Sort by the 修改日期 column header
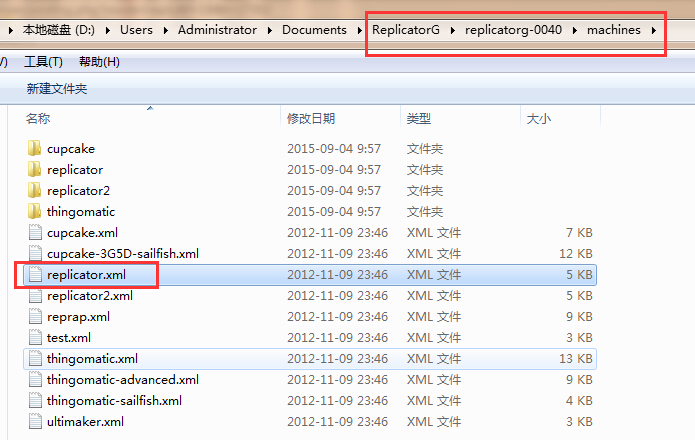695x440 pixels. (310, 118)
